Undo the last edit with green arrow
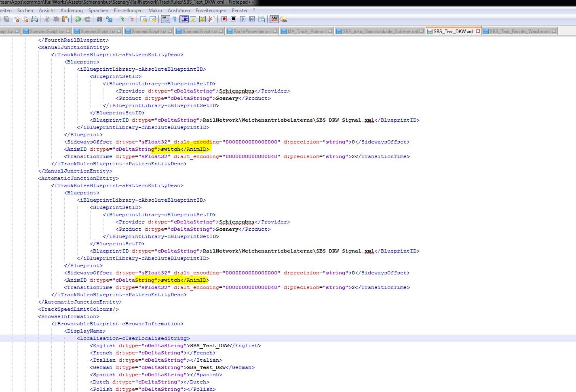 (78, 19)
